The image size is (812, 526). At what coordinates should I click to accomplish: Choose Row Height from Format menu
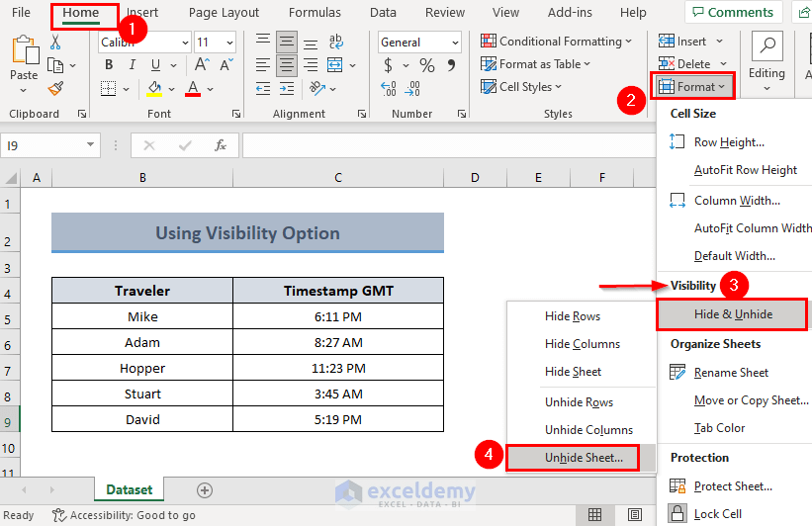[729, 142]
